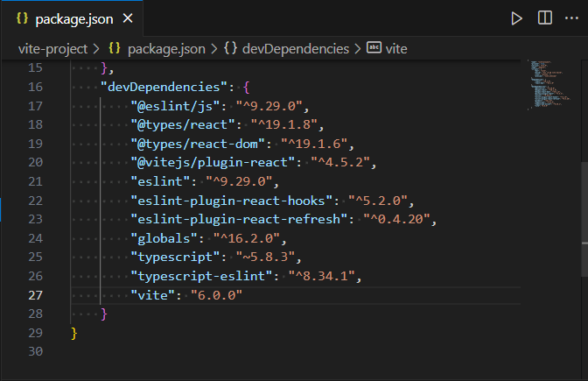
Task: Expand chevron after package.json breadcrumb
Action: click(x=214, y=49)
